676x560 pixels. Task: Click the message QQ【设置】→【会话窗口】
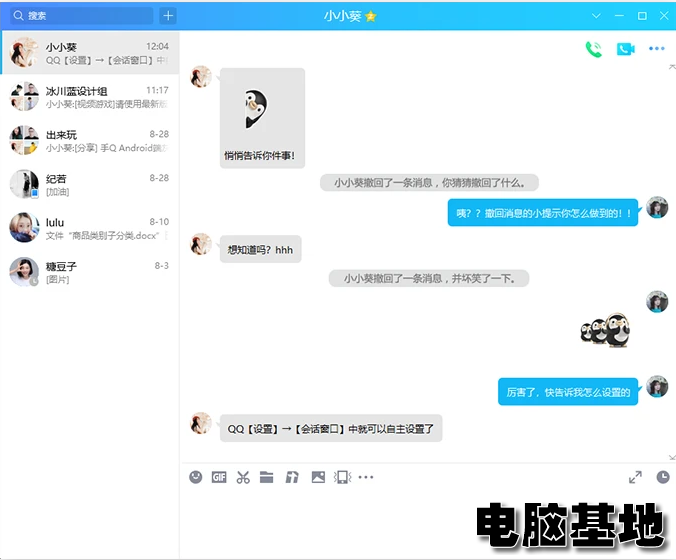click(331, 428)
